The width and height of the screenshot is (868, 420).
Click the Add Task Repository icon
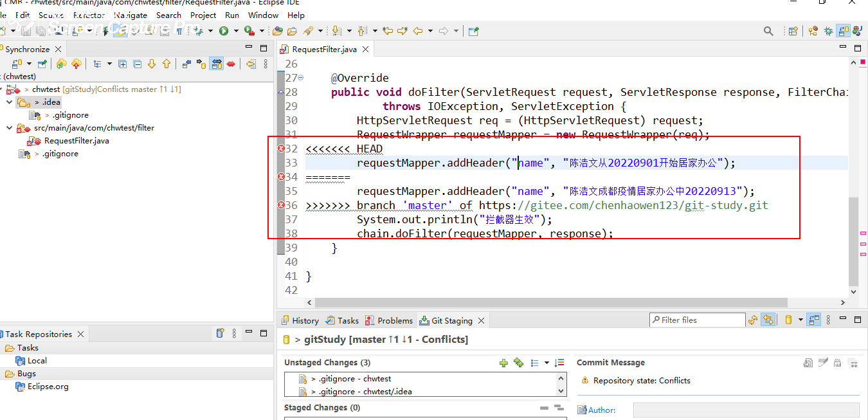(x=220, y=333)
